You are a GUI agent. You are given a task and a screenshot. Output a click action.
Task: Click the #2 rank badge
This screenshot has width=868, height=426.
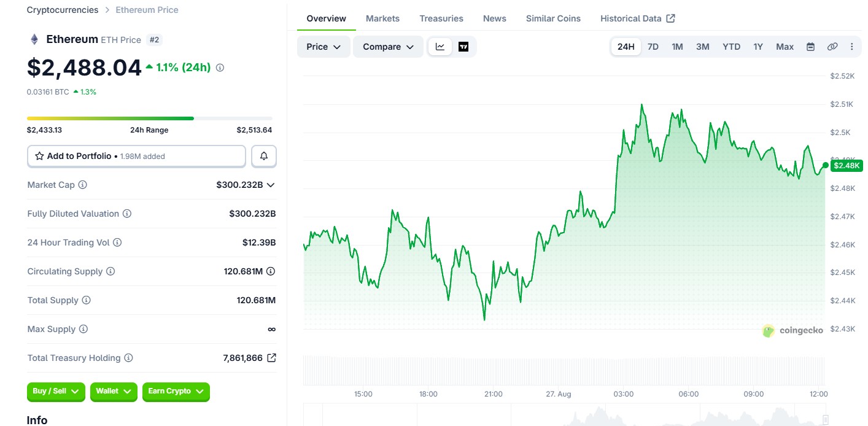click(155, 40)
